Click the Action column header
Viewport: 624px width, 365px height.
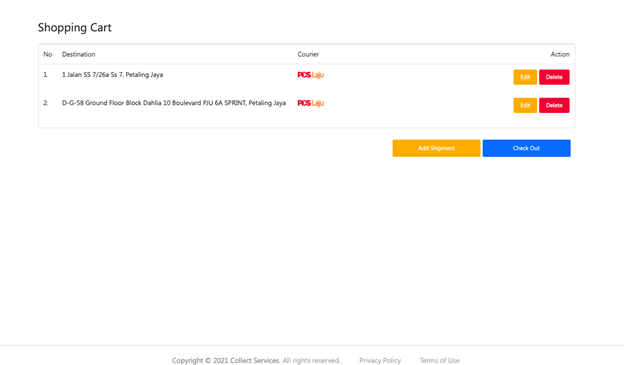[x=560, y=54]
